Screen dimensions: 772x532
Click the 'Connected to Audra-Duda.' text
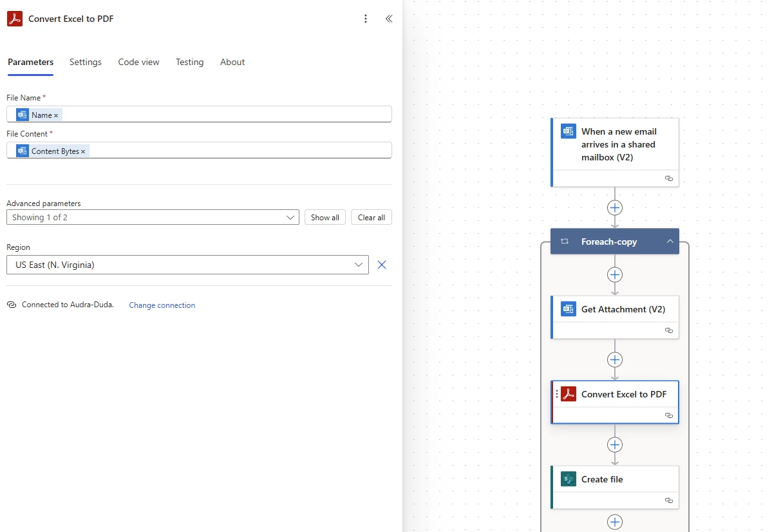68,305
